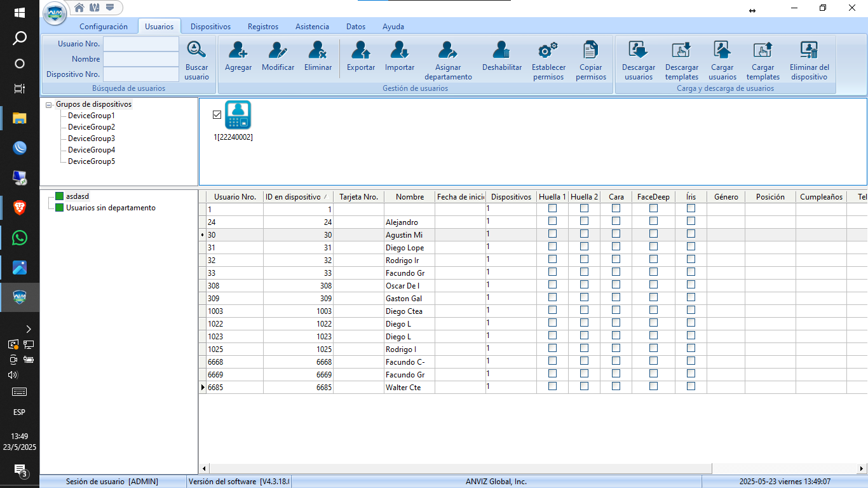This screenshot has height=488, width=868.
Task: Open WhatsApp from the taskbar
Action: 20,238
